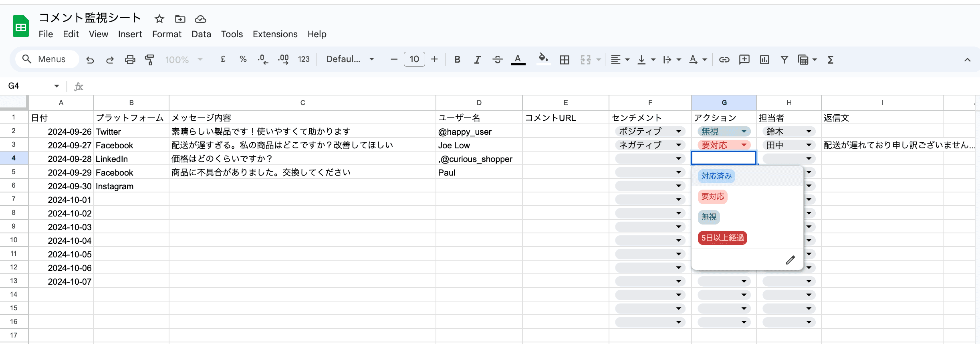Click the insert link icon

(724, 60)
